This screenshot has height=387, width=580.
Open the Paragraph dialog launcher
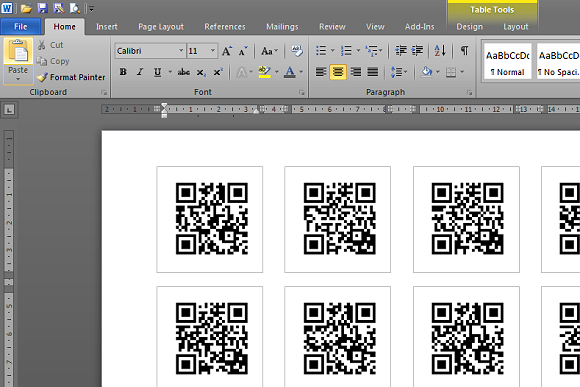pos(469,93)
